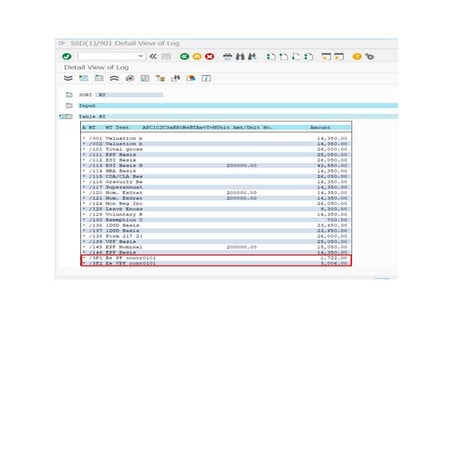Viewport: 453px width, 453px height.
Task: Click Collapse All double-chevron-up icon
Action: (x=114, y=78)
